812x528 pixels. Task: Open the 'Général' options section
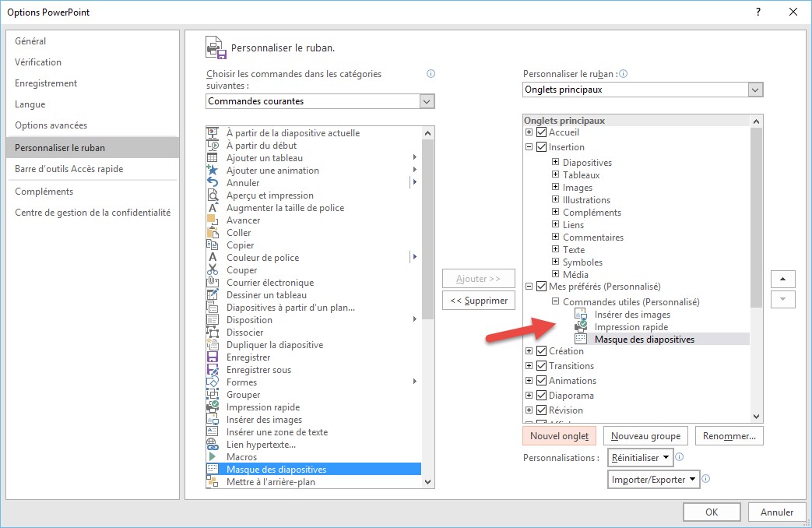click(93, 41)
